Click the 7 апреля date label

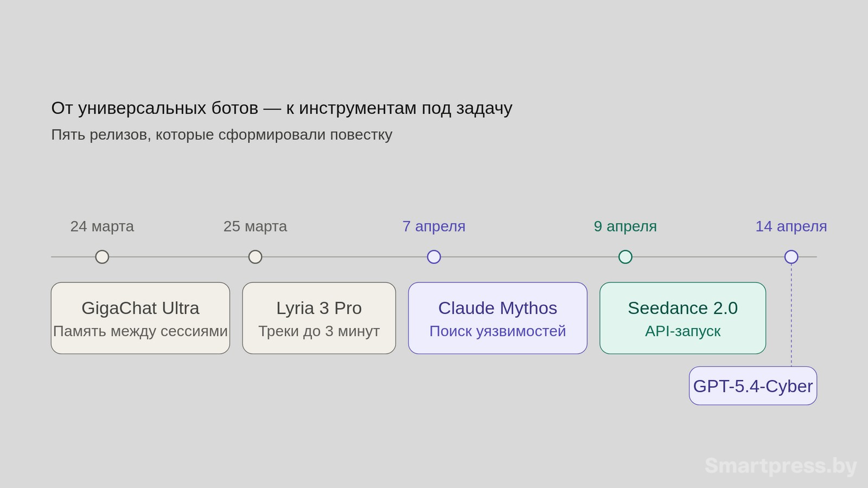click(433, 227)
